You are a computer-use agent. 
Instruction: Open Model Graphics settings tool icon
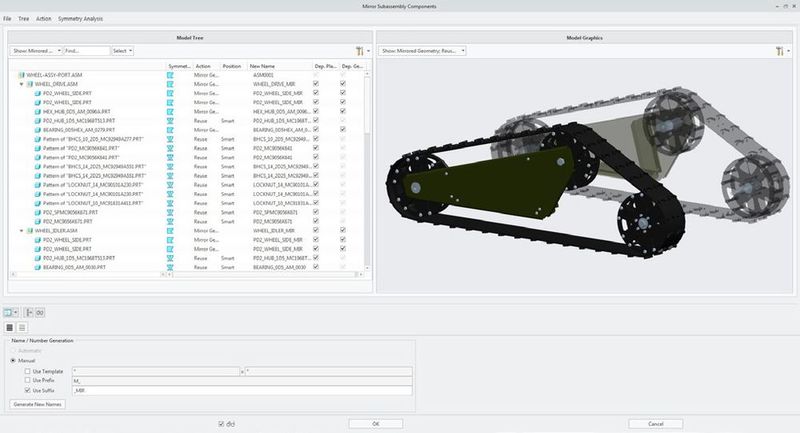(x=778, y=50)
